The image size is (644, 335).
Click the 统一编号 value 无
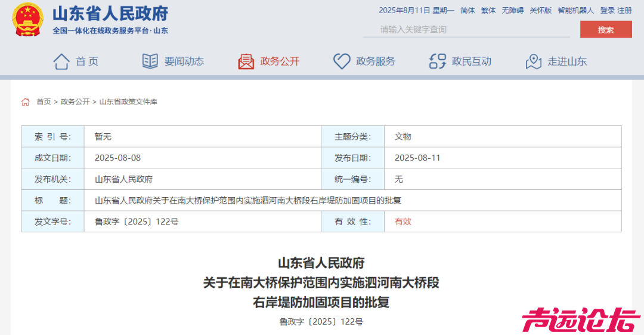[x=398, y=179]
